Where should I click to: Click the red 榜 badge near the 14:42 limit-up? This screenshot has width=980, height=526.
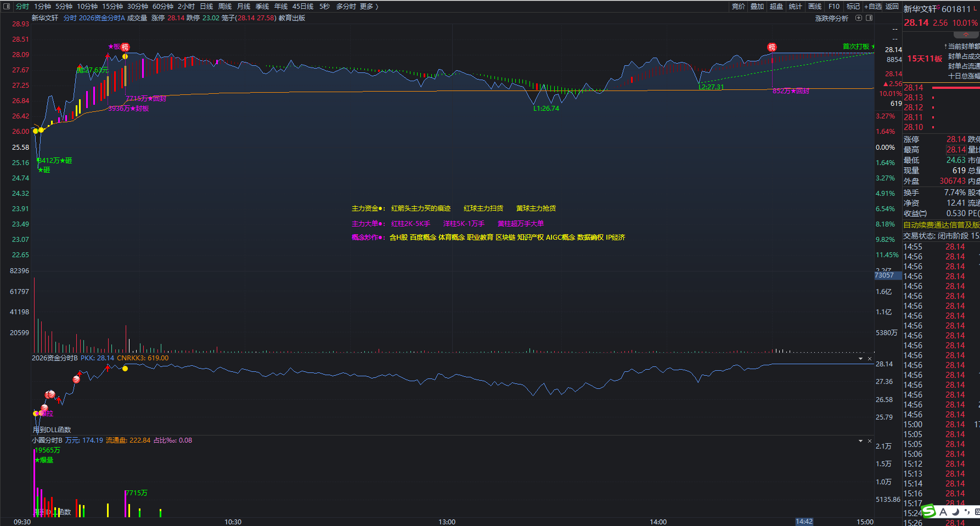point(772,47)
